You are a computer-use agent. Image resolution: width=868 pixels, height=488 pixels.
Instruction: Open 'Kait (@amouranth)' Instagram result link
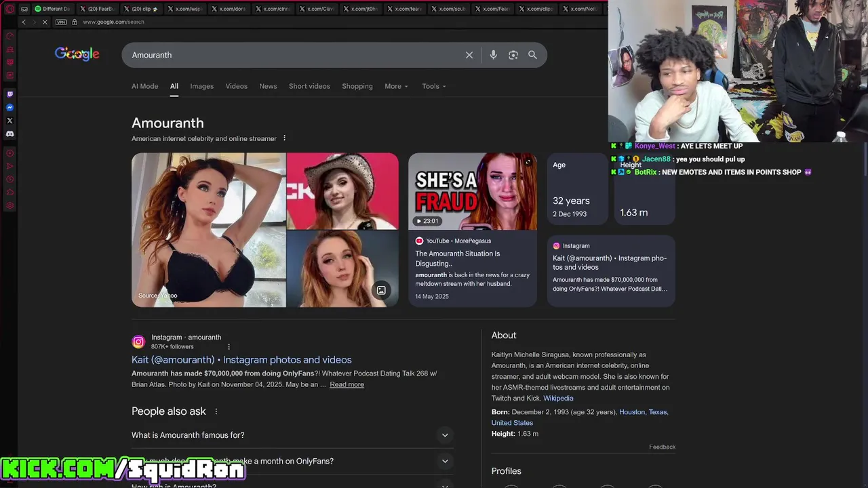click(x=241, y=360)
